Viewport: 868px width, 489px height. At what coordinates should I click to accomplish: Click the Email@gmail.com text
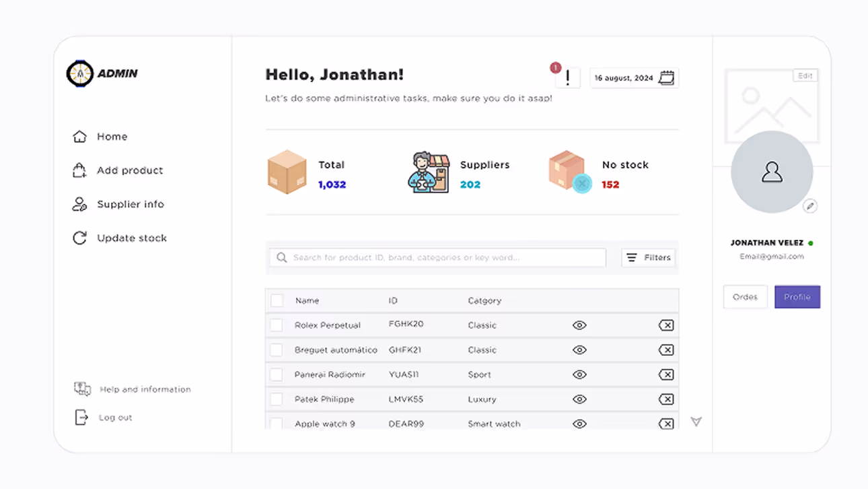(x=772, y=257)
